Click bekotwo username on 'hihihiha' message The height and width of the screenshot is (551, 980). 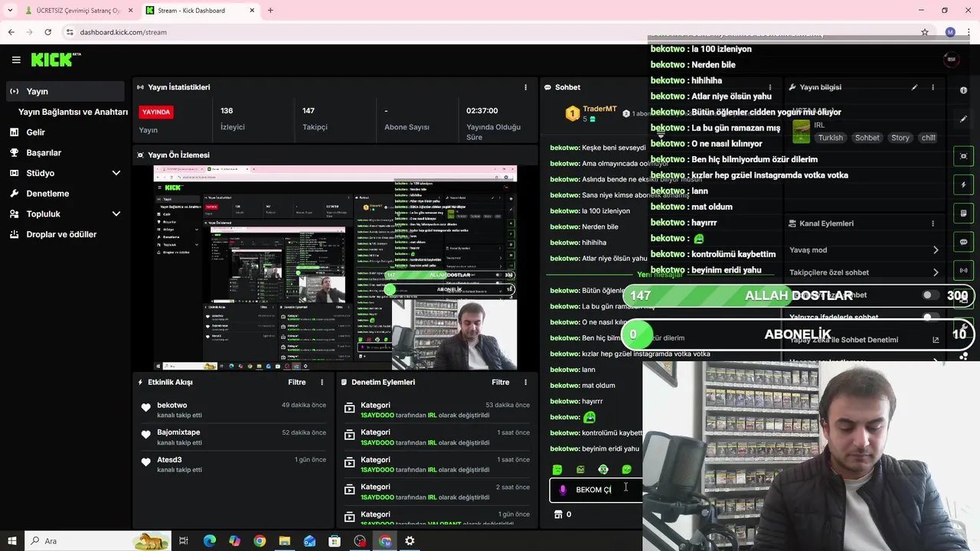pos(564,243)
